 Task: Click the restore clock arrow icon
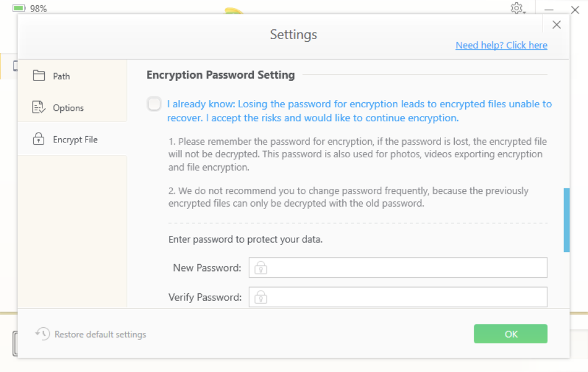pyautogui.click(x=42, y=334)
